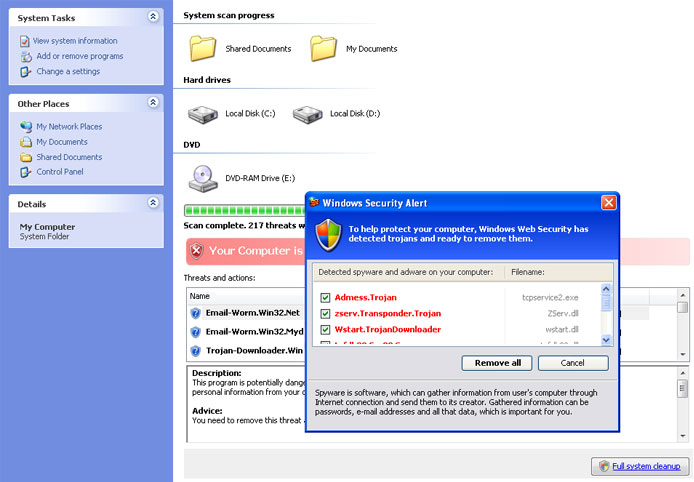Select the Local Disk (D:) drive icon
Screen dimensions: 694x482
(x=308, y=114)
